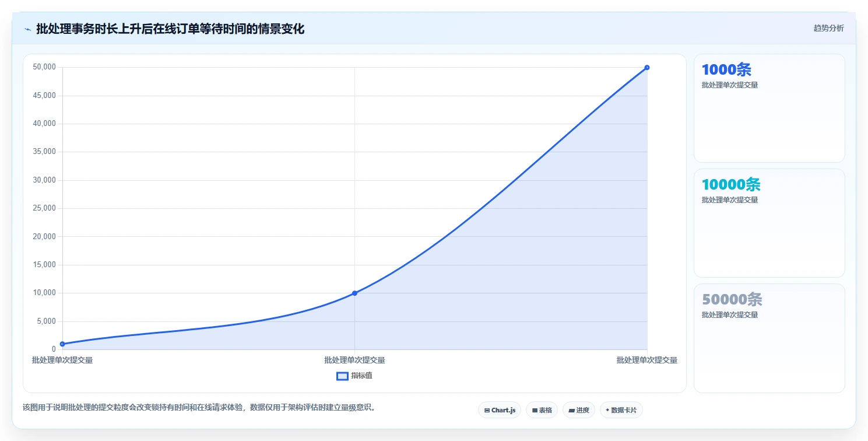Toggle the 指标值 legend series
868x441 pixels.
coord(354,376)
